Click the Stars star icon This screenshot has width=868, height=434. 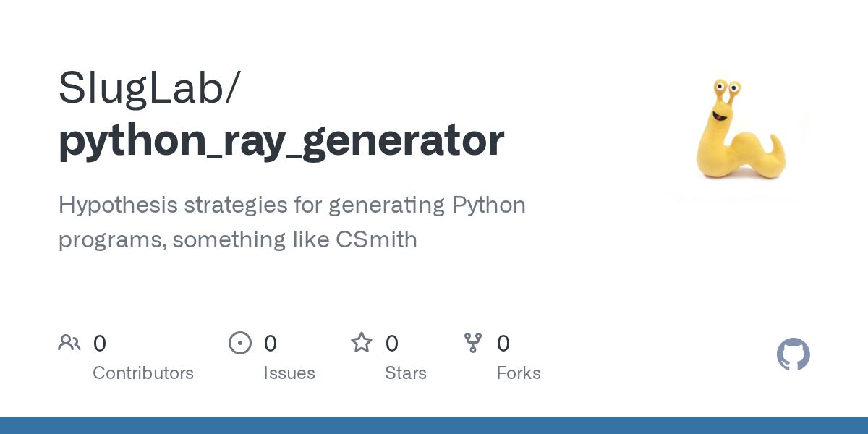click(362, 342)
